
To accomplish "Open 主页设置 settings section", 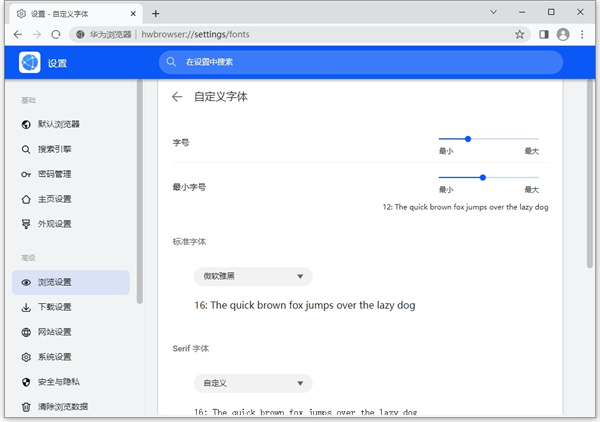I will (71, 199).
